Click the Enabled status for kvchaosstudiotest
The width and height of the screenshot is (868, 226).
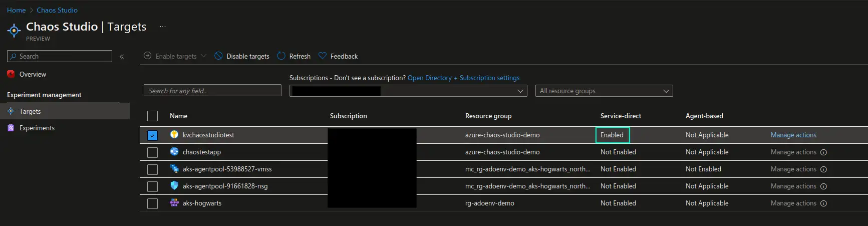[x=612, y=135]
